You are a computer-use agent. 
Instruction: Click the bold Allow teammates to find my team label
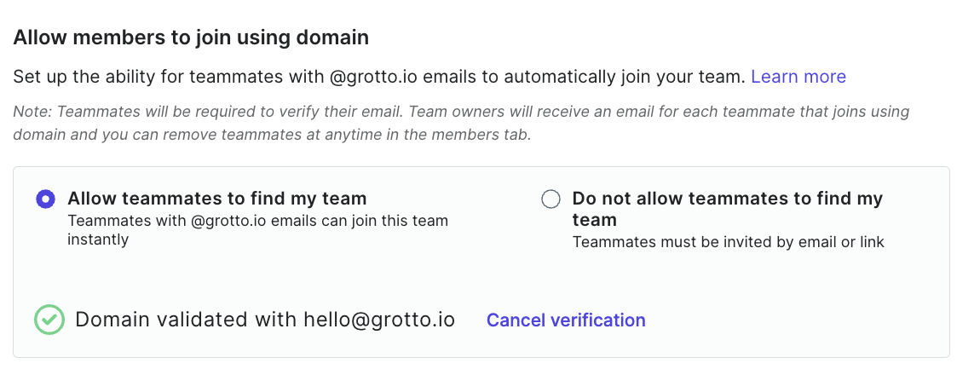(x=216, y=199)
